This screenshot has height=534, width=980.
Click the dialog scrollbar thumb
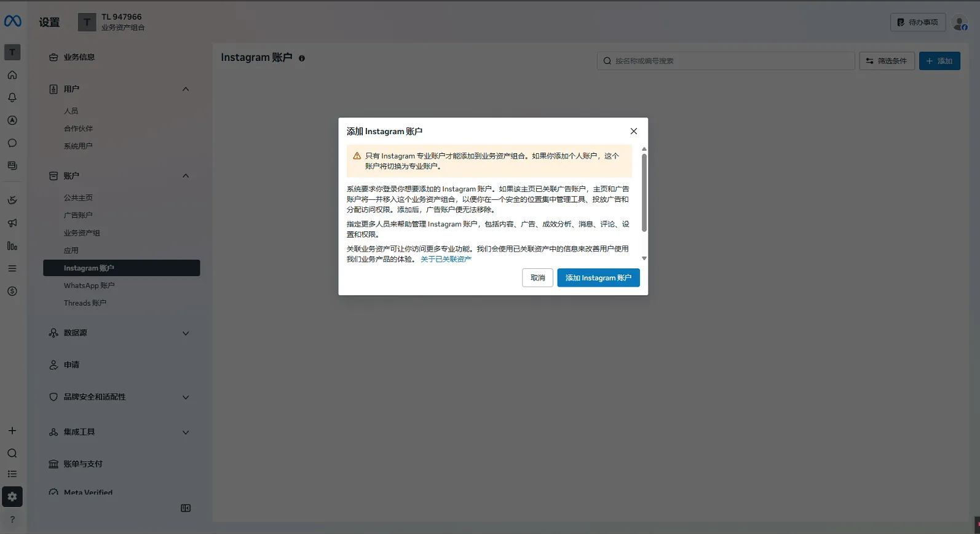click(644, 193)
